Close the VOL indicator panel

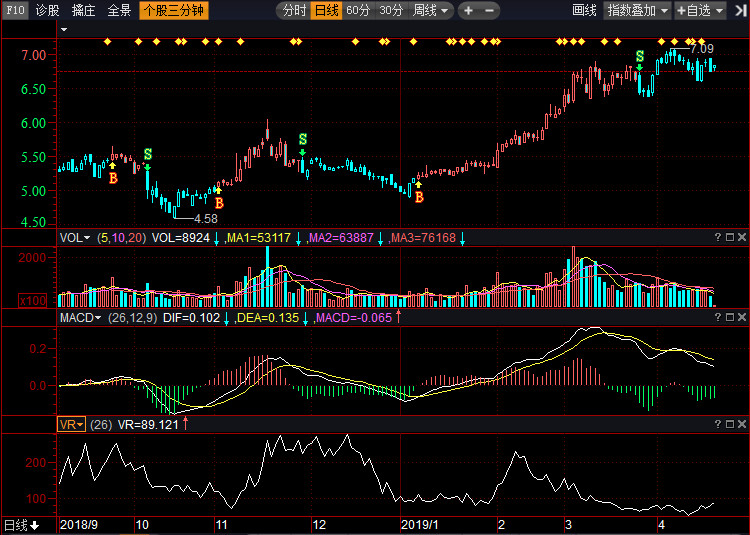tap(741, 237)
